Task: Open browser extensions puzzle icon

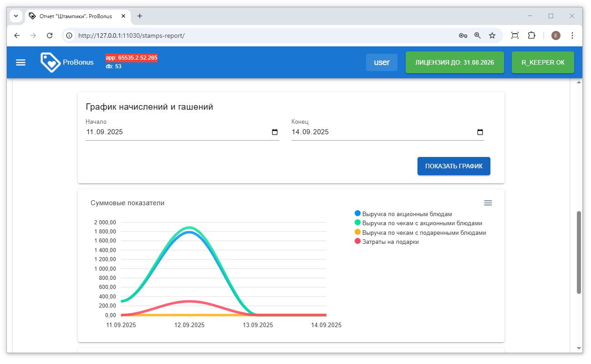Action: click(531, 35)
